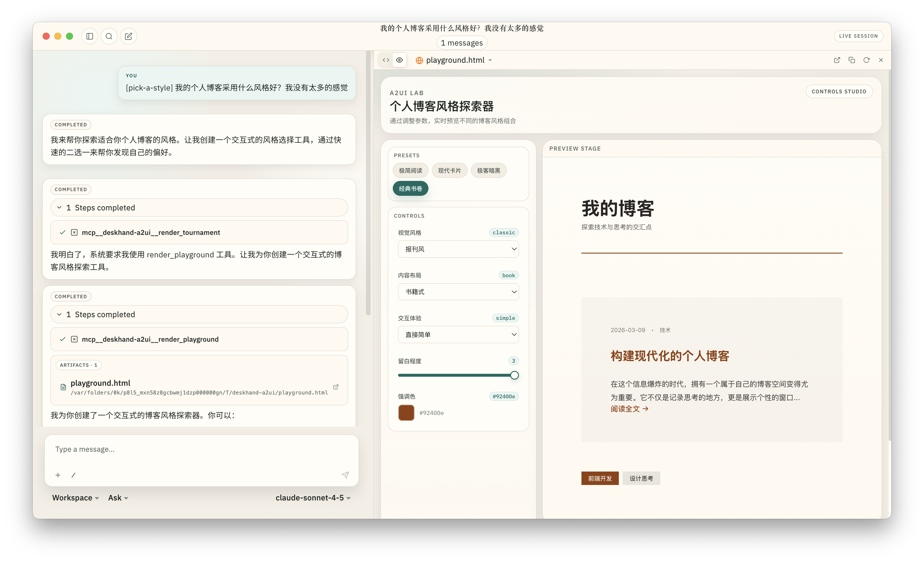The image size is (924, 562).
Task: Copy artifact using the duplicate icon
Action: [x=852, y=60]
